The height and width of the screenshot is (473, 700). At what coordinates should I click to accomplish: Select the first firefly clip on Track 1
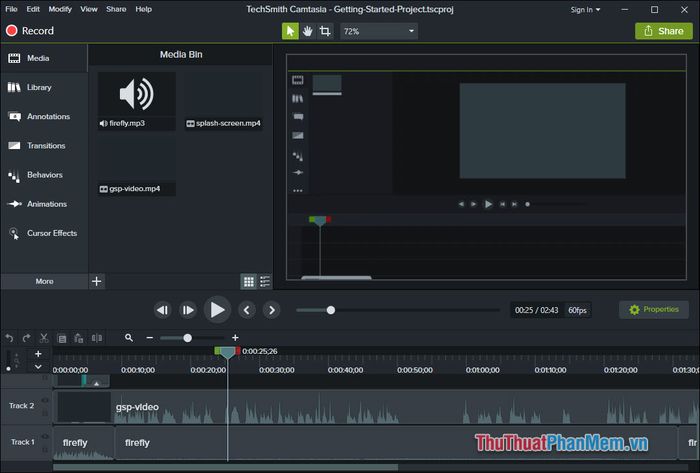tap(83, 443)
